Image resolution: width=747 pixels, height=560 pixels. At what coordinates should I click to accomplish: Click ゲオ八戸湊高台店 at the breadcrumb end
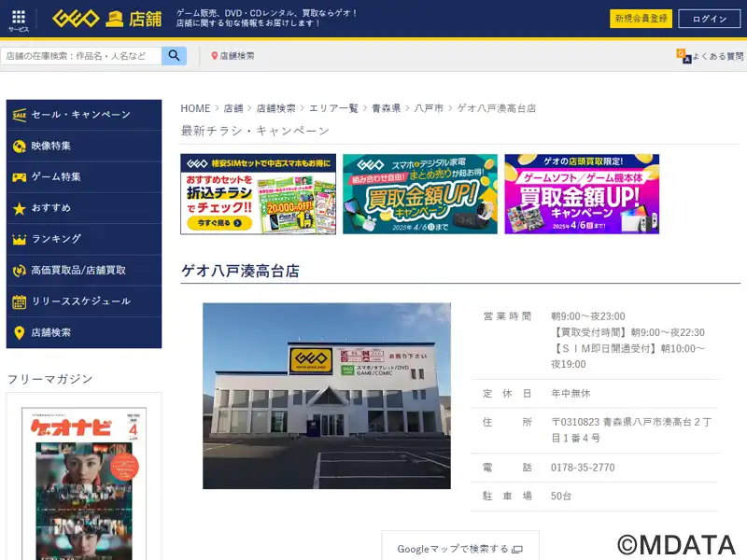[497, 108]
